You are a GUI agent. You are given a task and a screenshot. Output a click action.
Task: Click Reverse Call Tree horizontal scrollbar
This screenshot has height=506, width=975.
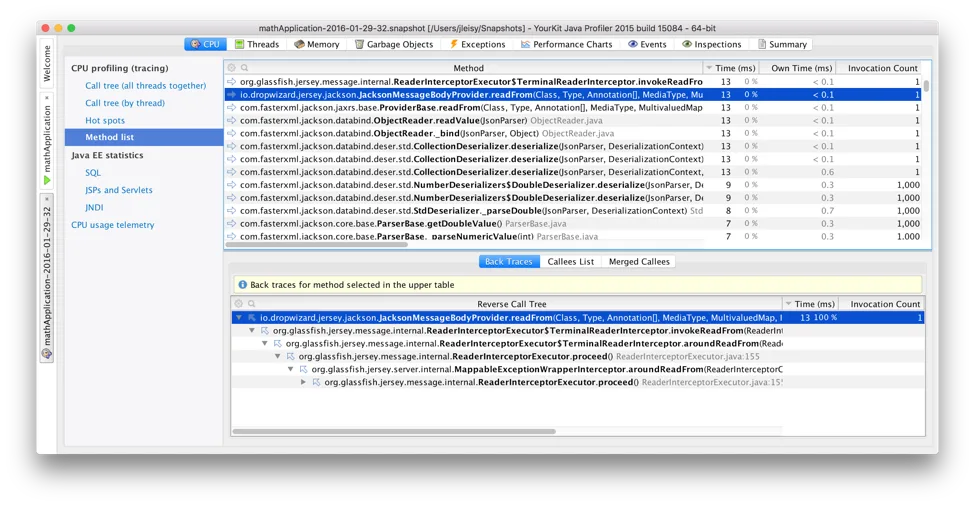(x=394, y=431)
